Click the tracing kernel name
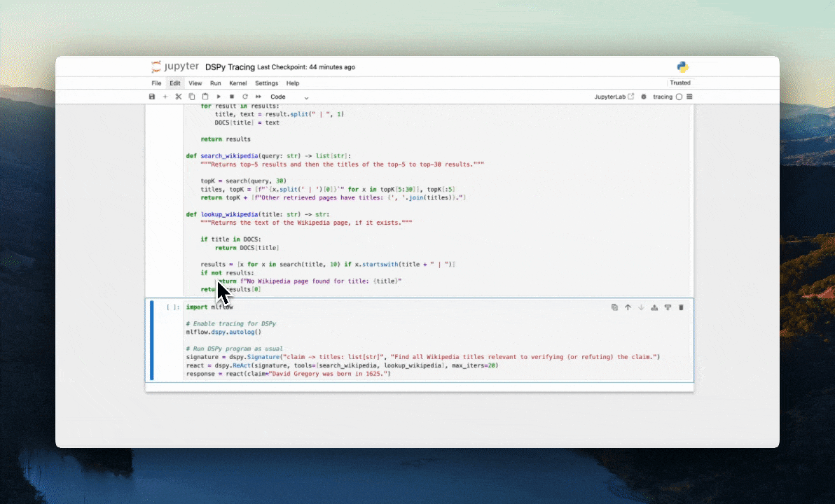Screen dimensions: 835x504 point(663,97)
